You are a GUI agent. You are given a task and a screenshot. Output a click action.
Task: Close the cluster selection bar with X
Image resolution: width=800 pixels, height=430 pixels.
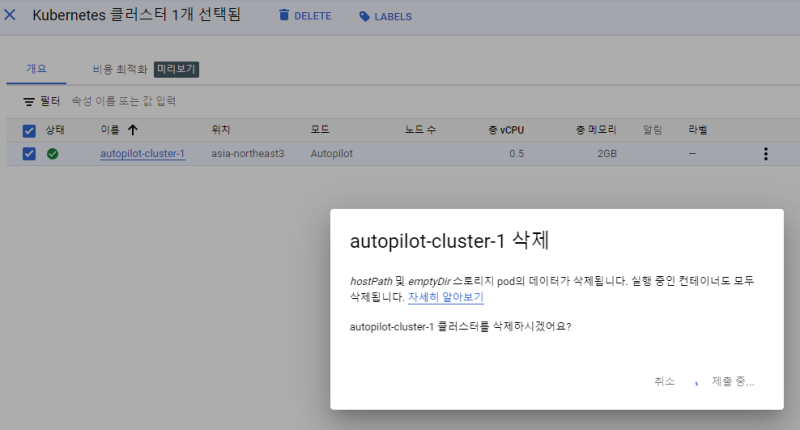(x=11, y=16)
